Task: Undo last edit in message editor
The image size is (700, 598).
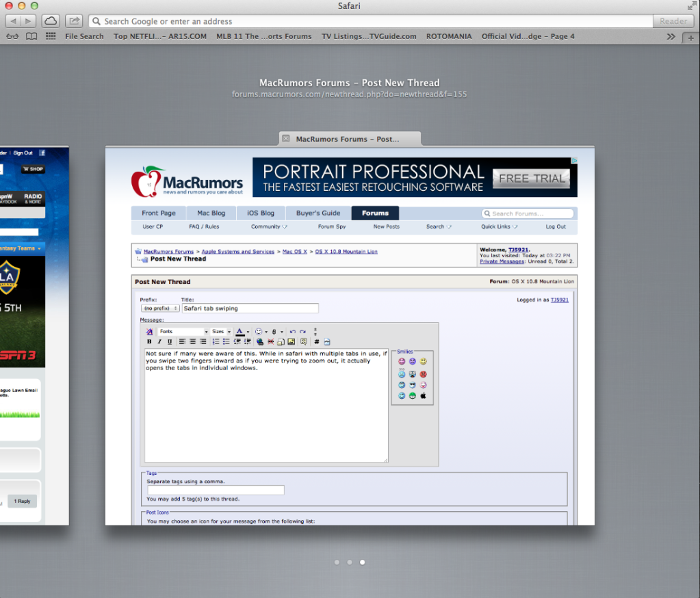Action: click(292, 332)
